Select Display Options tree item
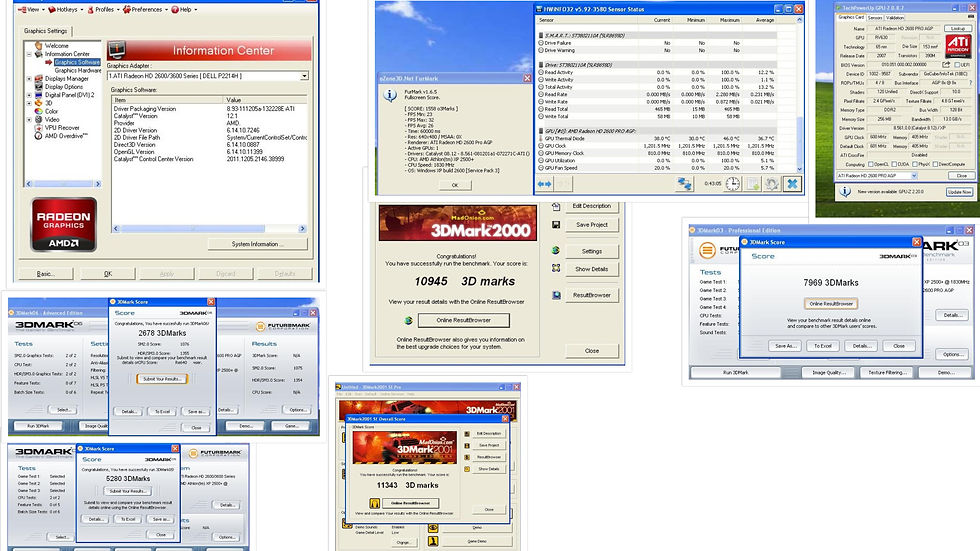This screenshot has width=980, height=551. tap(64, 87)
